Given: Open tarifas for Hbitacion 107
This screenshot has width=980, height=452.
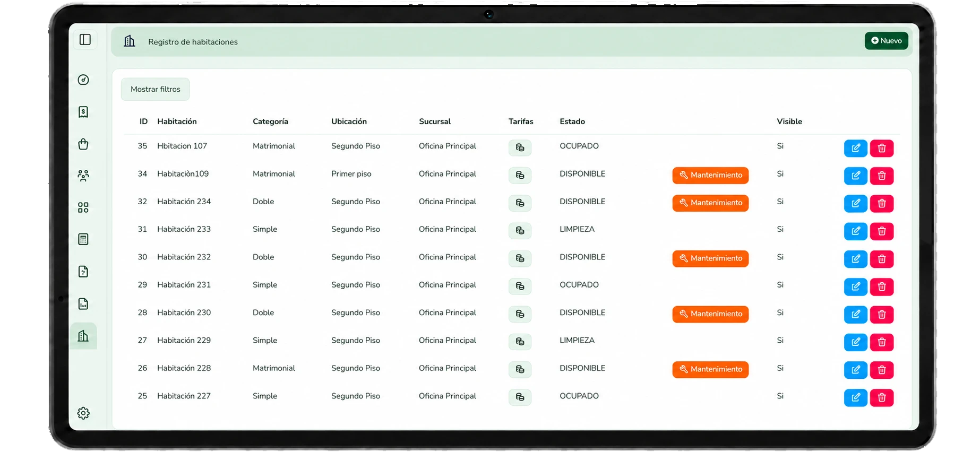Looking at the screenshot, I should click(x=520, y=147).
